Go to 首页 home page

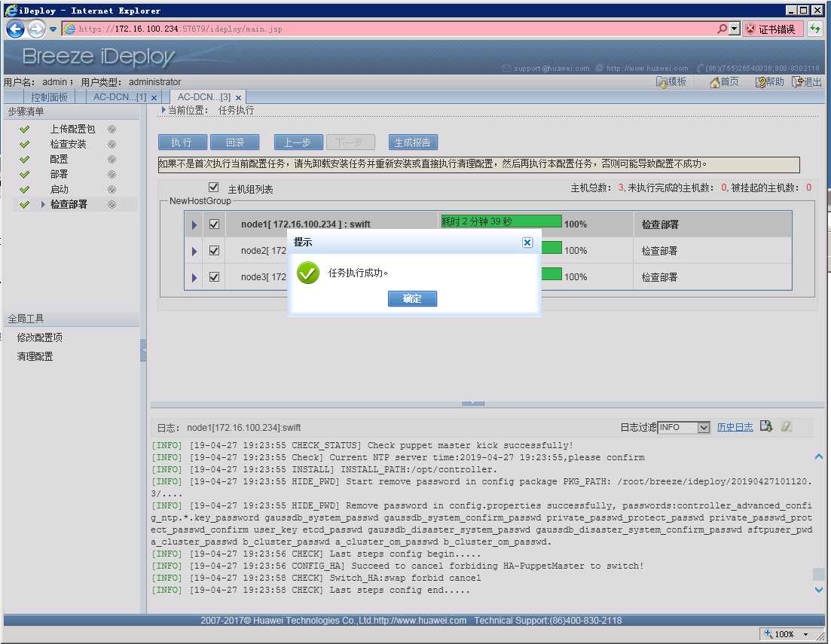[x=724, y=81]
